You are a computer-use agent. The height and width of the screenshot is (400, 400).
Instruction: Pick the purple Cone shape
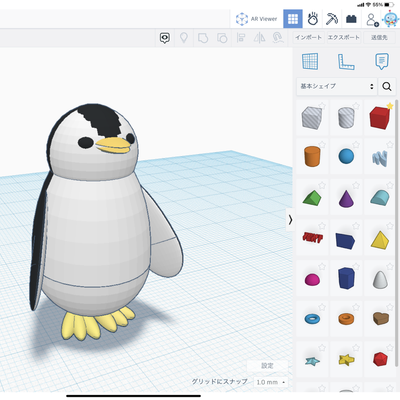point(346,198)
